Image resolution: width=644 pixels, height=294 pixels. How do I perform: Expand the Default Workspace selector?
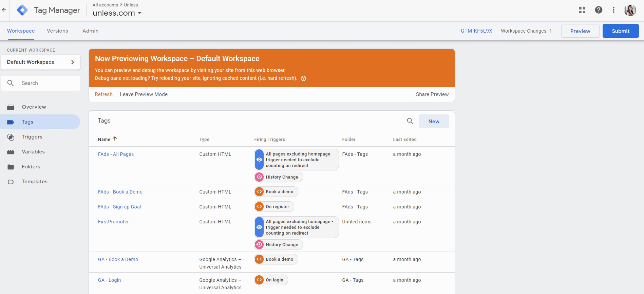click(41, 62)
